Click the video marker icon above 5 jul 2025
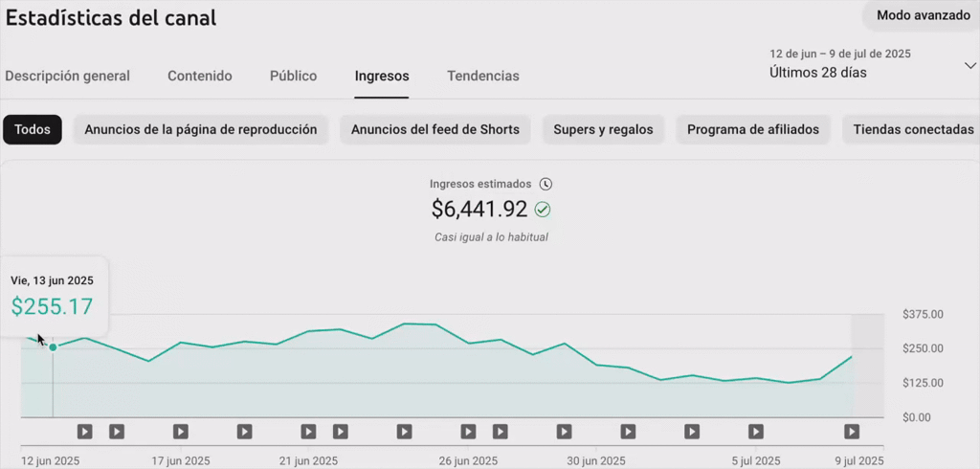Image resolution: width=980 pixels, height=469 pixels. 756,432
